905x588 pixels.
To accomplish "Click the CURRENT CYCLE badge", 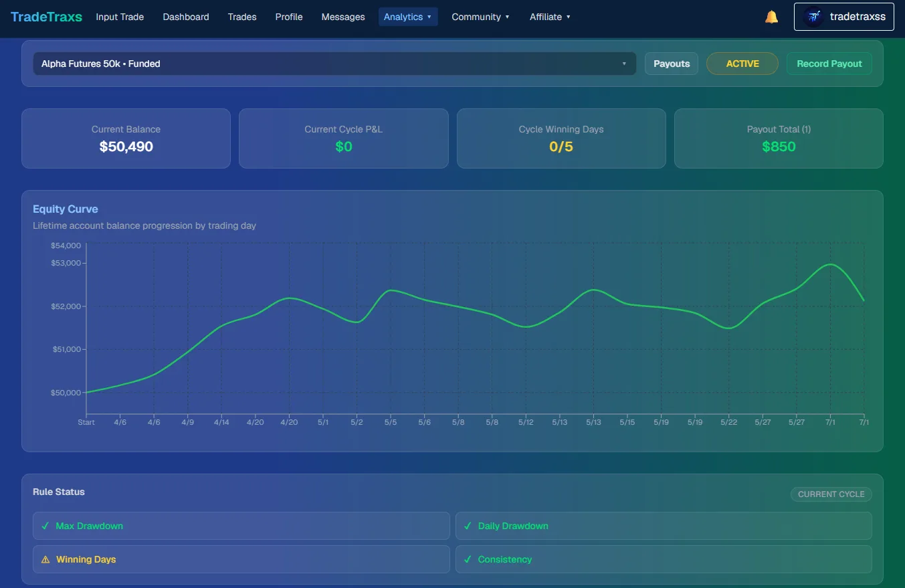I will coord(831,494).
